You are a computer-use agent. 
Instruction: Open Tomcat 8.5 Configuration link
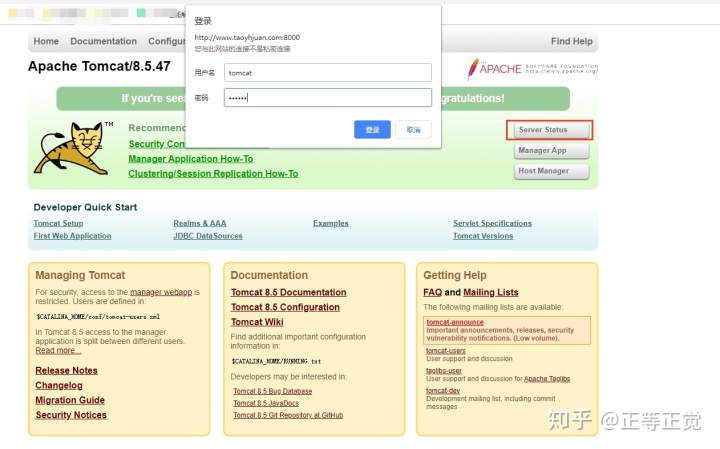click(x=285, y=307)
